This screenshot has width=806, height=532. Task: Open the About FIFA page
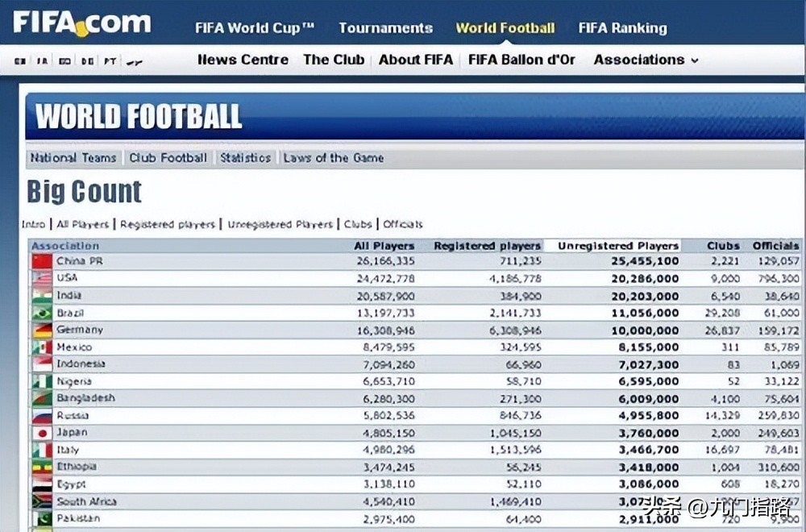click(416, 60)
